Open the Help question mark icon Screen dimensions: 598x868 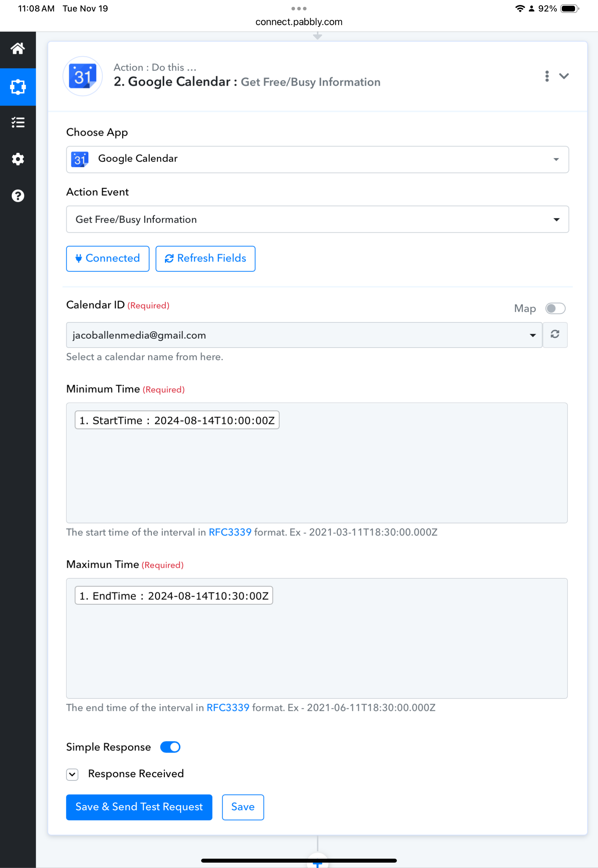[18, 195]
